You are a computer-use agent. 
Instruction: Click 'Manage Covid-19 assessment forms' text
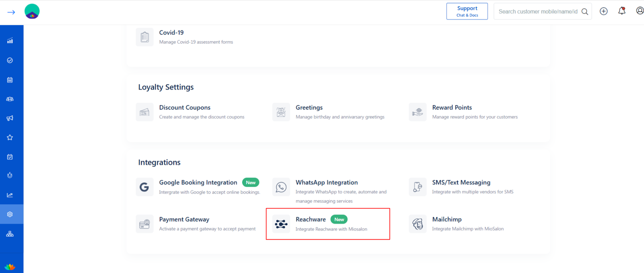tap(196, 42)
